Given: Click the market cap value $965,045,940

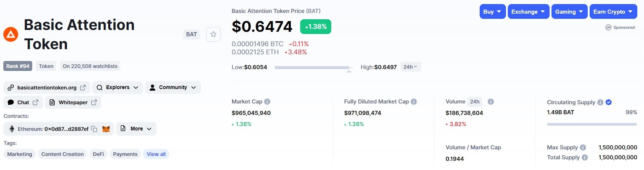Looking at the screenshot, I should [251, 113].
